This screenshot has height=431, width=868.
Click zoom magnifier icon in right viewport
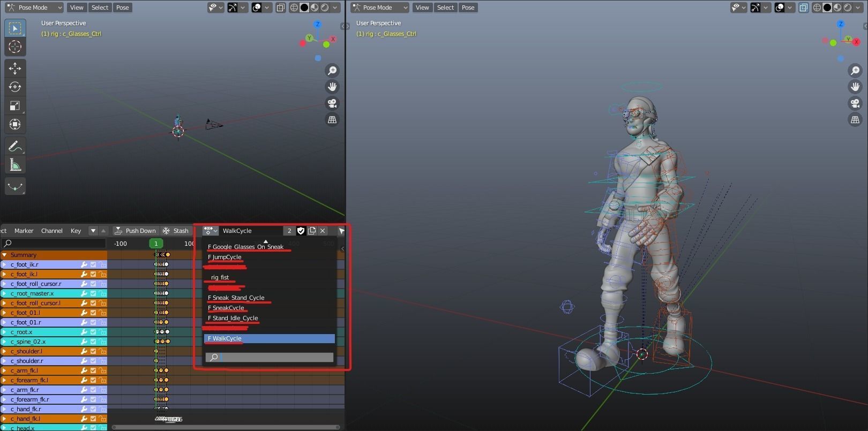pyautogui.click(x=855, y=71)
